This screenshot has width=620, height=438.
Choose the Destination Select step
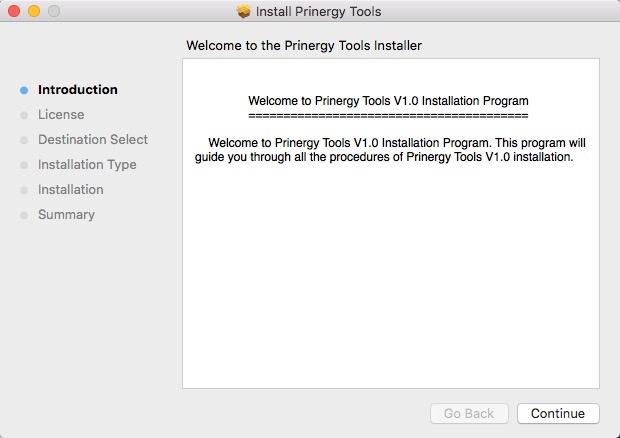(x=92, y=140)
